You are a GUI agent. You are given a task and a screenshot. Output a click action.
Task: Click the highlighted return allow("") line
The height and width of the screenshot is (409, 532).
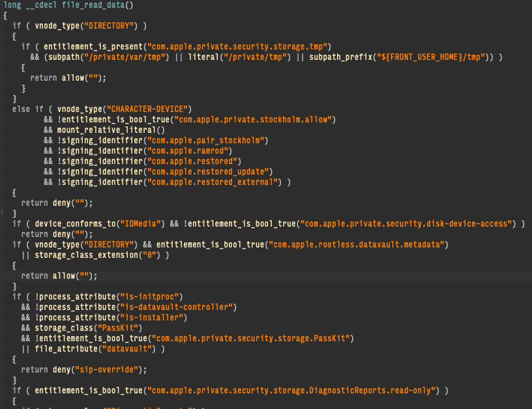pos(267,276)
